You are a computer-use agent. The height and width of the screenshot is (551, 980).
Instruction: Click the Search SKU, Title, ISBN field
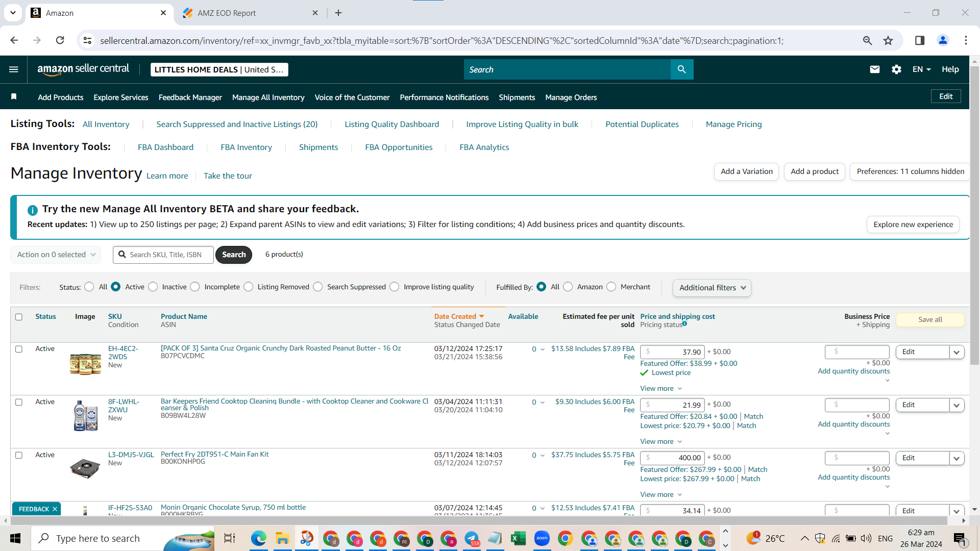tap(163, 255)
